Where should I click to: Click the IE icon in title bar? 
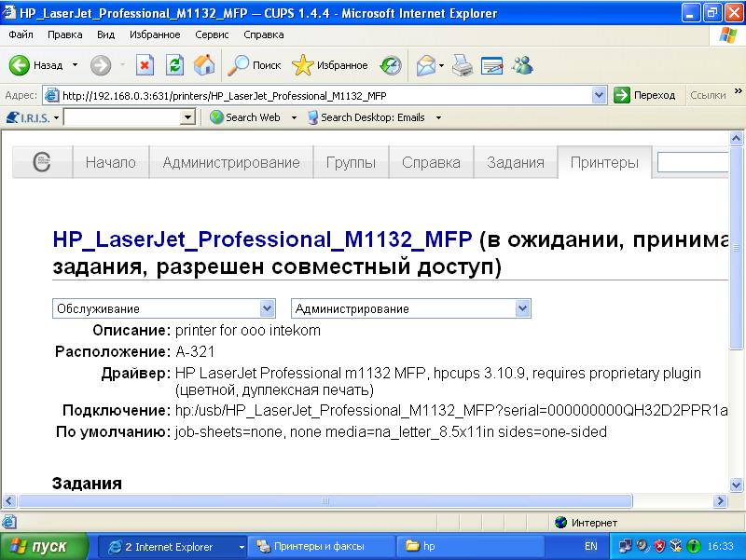[9, 13]
